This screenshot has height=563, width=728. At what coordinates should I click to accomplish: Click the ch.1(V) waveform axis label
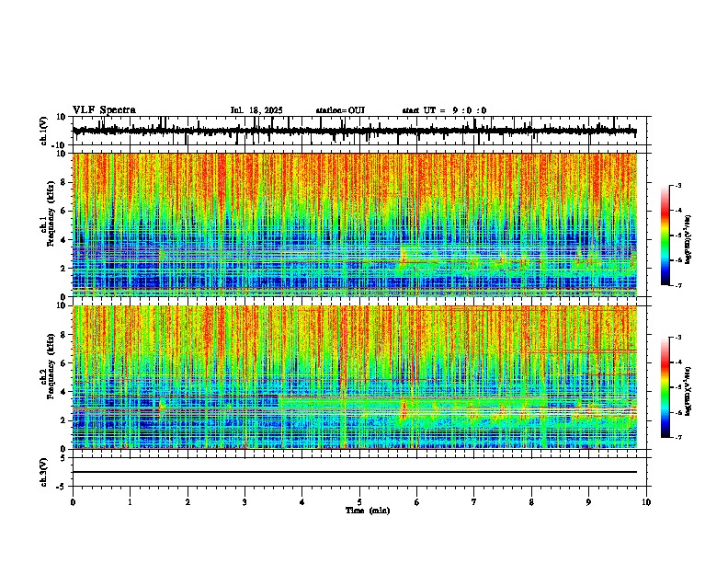click(x=44, y=131)
